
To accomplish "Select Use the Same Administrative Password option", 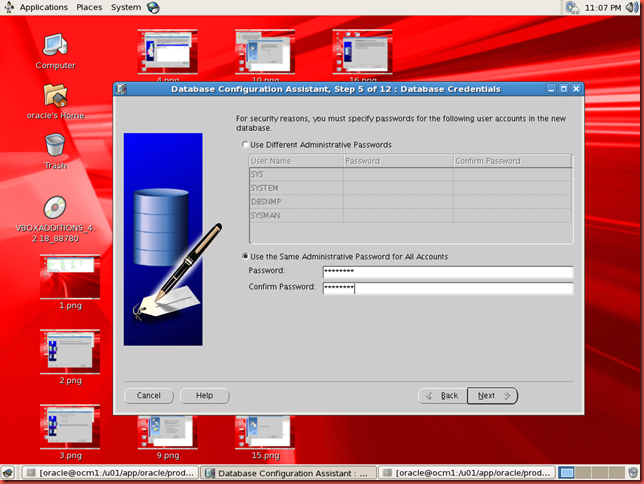I will tap(245, 256).
